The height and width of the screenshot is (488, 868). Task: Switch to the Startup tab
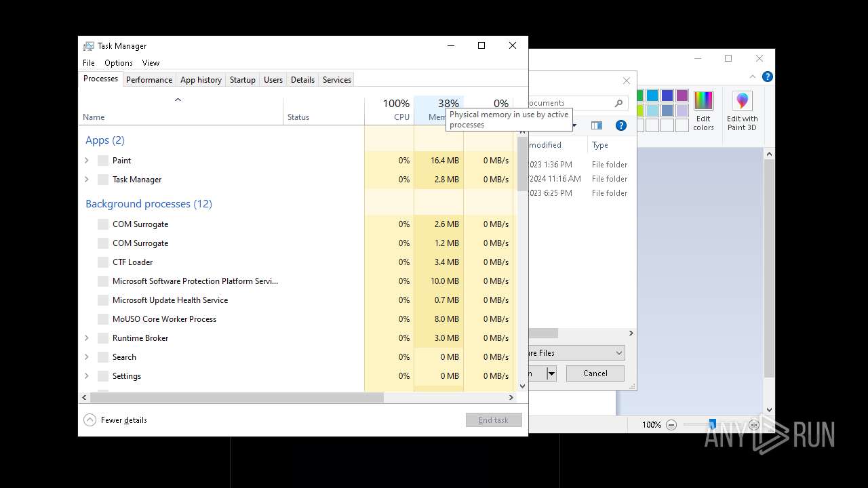[x=242, y=80]
